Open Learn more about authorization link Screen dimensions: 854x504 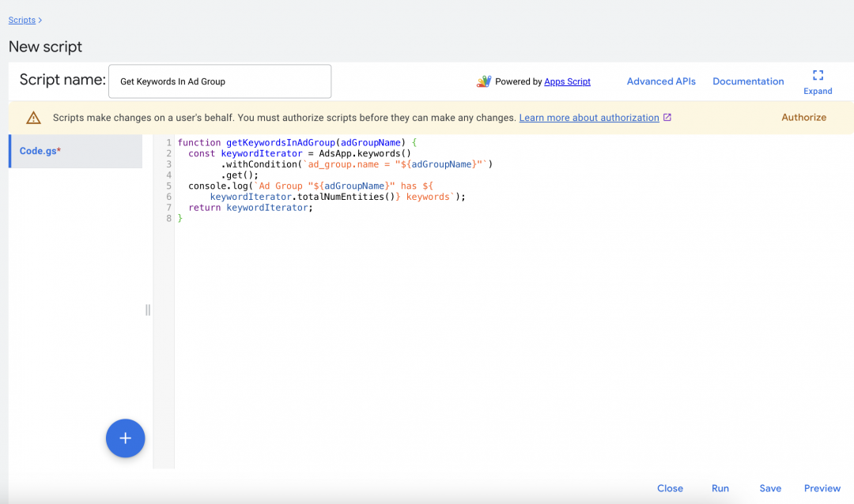coord(589,118)
